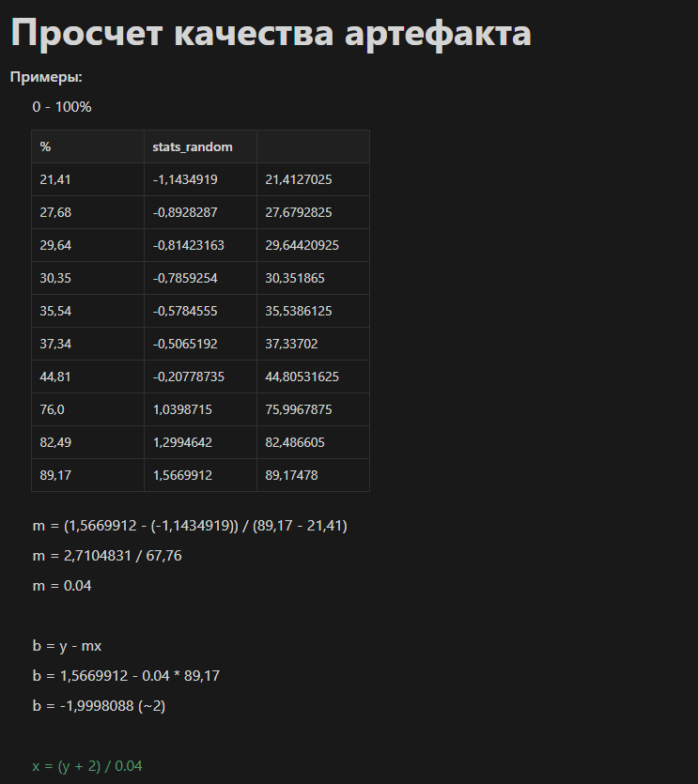Click the cell with value 21,41
The image size is (698, 784).
tap(87, 179)
